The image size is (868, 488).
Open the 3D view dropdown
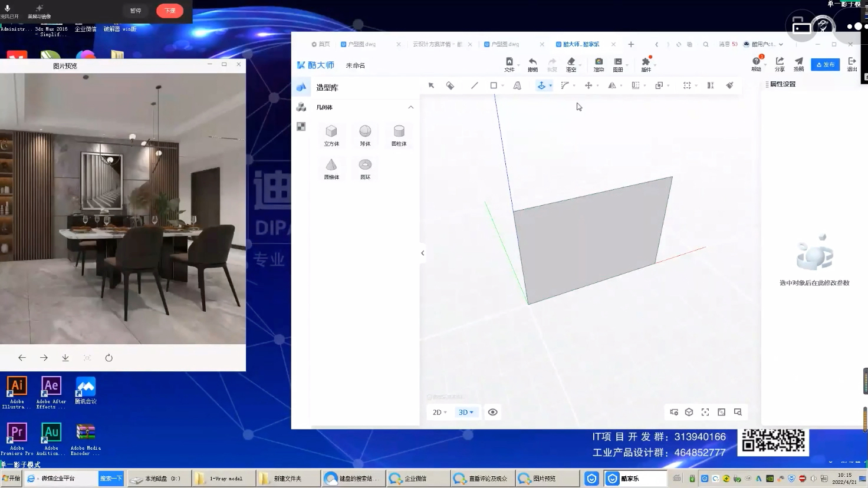pyautogui.click(x=466, y=412)
